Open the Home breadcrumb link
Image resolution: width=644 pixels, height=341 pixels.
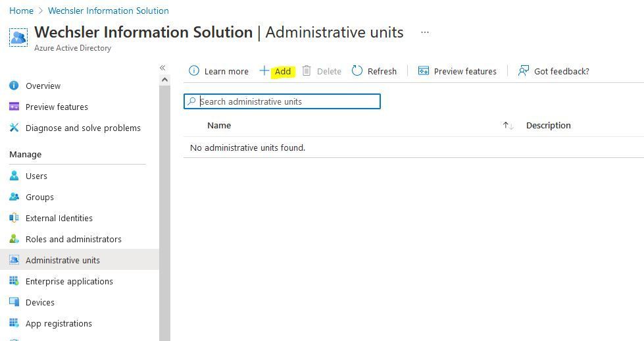(x=21, y=11)
